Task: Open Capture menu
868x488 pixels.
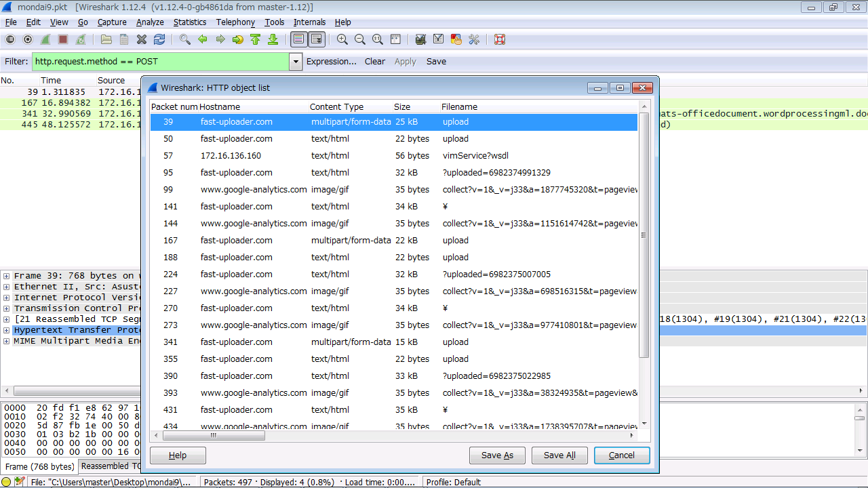Action: coord(112,22)
